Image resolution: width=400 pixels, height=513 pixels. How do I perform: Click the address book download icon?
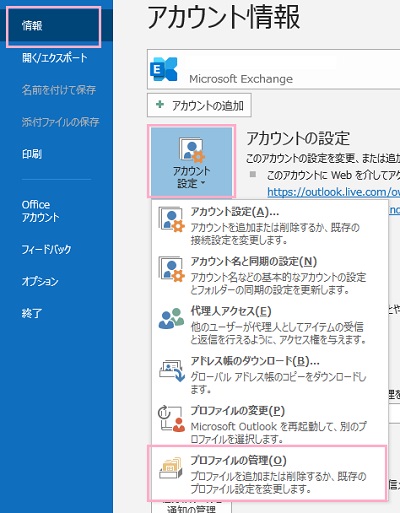pyautogui.click(x=172, y=370)
